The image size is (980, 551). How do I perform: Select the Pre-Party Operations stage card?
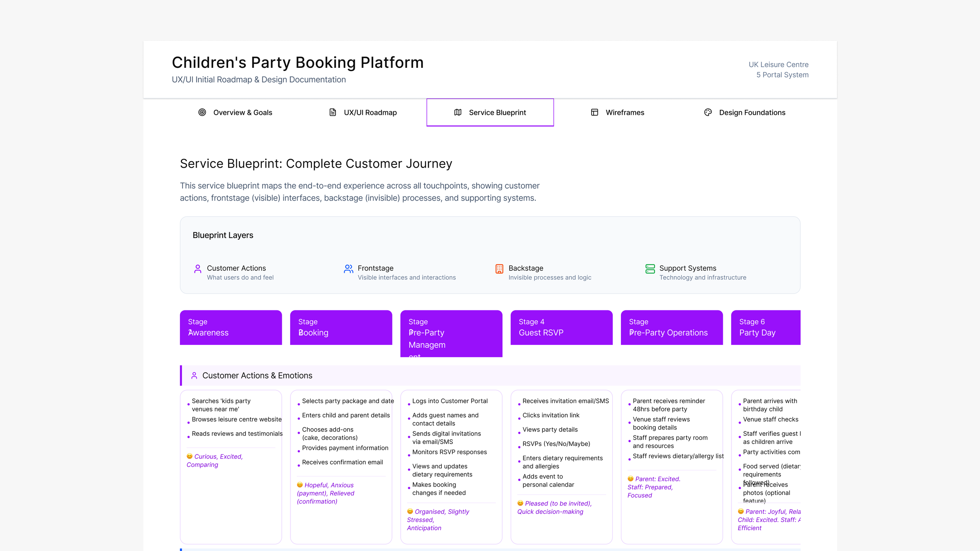pos(671,328)
